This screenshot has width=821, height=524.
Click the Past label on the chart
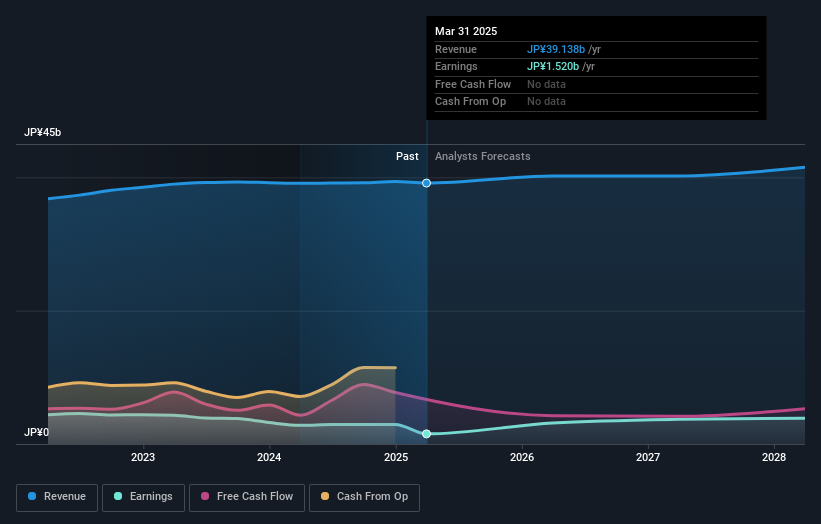point(407,156)
